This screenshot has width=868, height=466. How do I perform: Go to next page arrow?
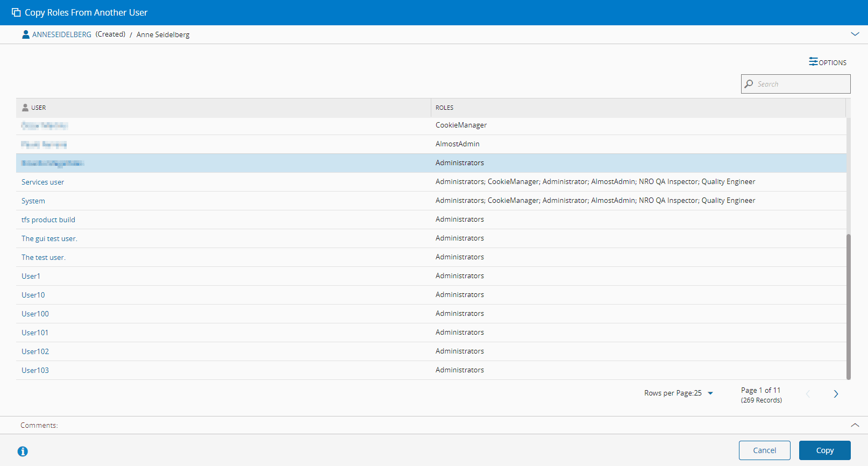tap(836, 394)
